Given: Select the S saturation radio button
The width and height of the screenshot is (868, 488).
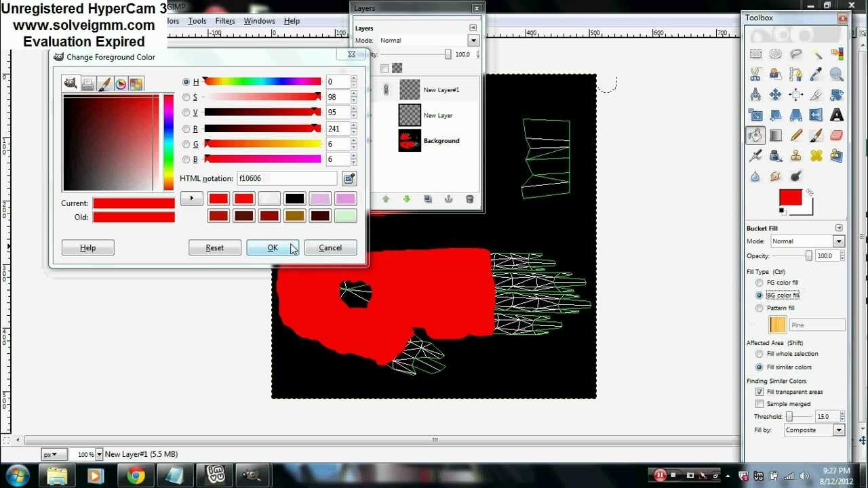Looking at the screenshot, I should pos(186,98).
